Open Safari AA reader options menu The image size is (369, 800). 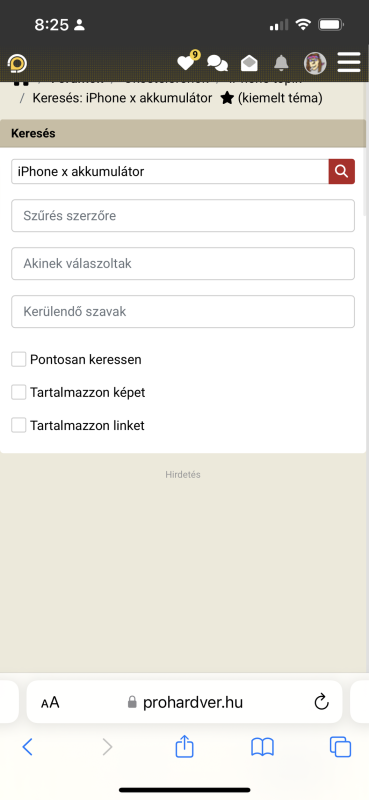tap(50, 703)
